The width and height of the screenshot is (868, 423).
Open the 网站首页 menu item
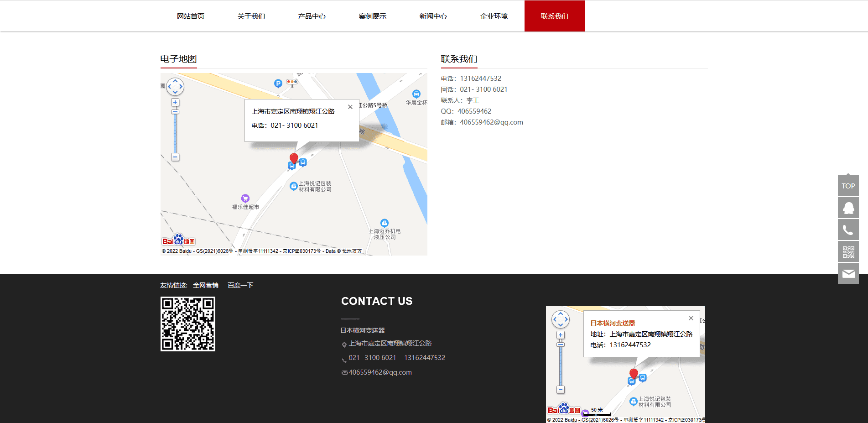(x=191, y=16)
